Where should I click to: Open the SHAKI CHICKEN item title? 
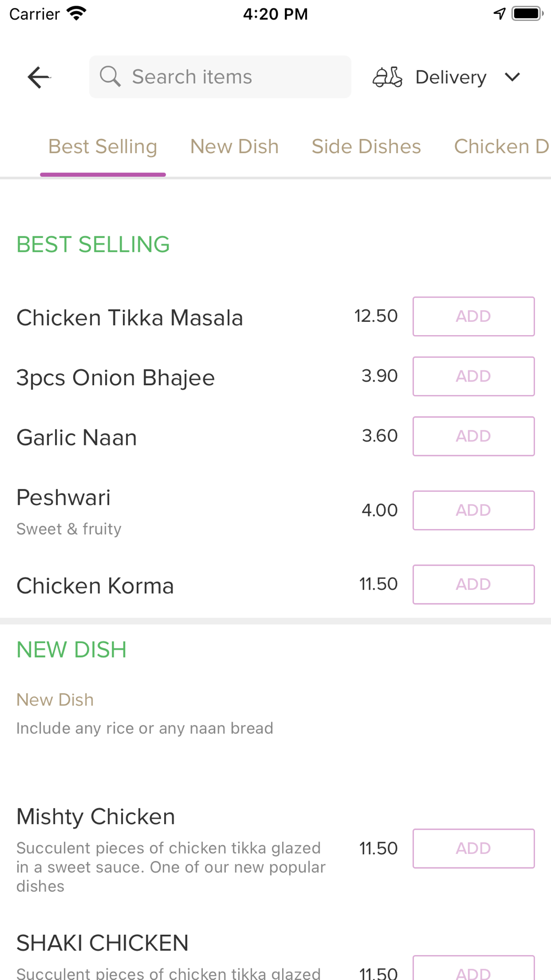pos(102,943)
